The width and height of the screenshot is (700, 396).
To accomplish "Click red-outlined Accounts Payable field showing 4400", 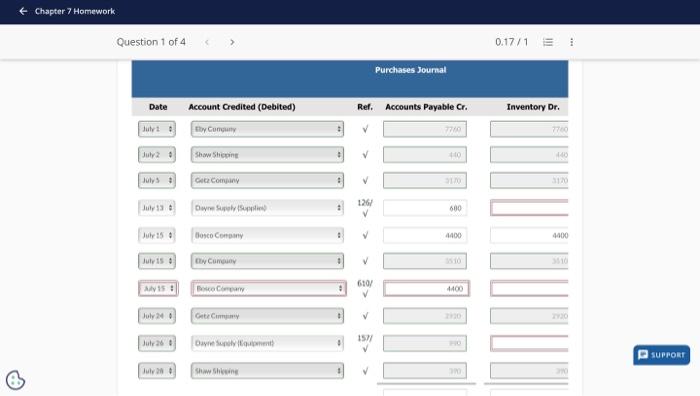I will click(x=426, y=288).
